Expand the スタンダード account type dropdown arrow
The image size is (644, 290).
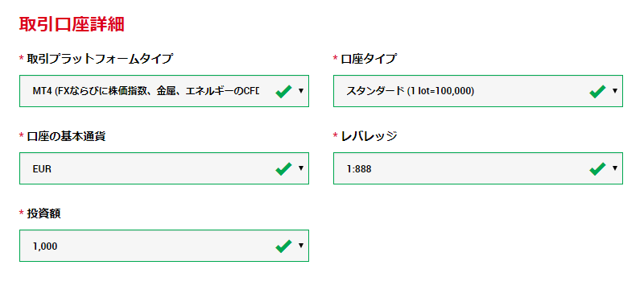[x=615, y=91]
